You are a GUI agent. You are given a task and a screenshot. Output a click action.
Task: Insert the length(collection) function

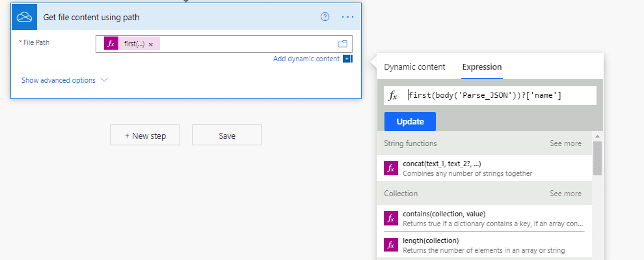tap(485, 245)
